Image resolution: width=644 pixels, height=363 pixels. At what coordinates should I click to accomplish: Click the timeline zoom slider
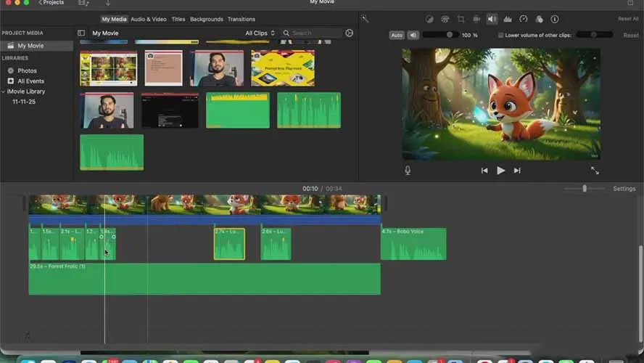point(585,189)
